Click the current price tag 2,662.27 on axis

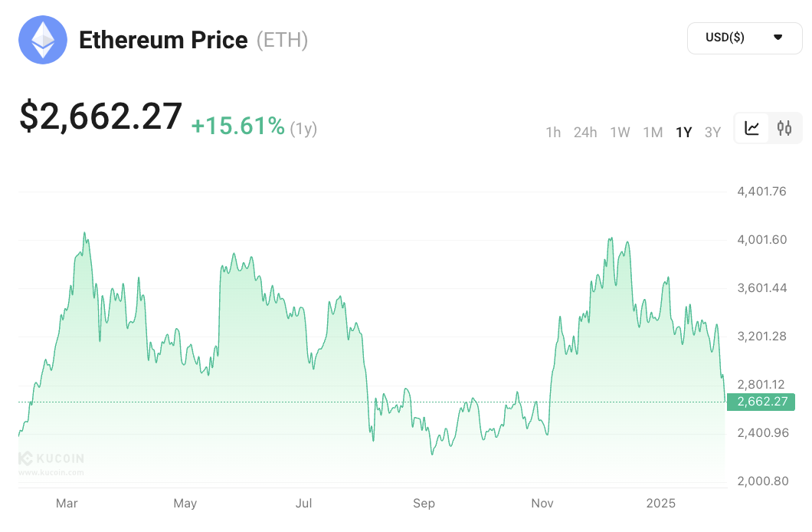coord(761,402)
